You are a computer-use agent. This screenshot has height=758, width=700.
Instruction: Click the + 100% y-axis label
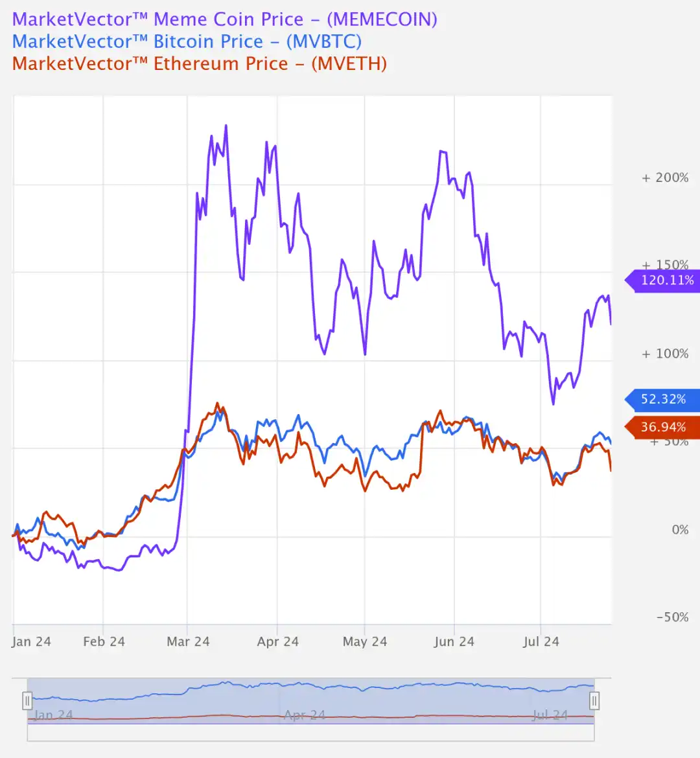665,354
